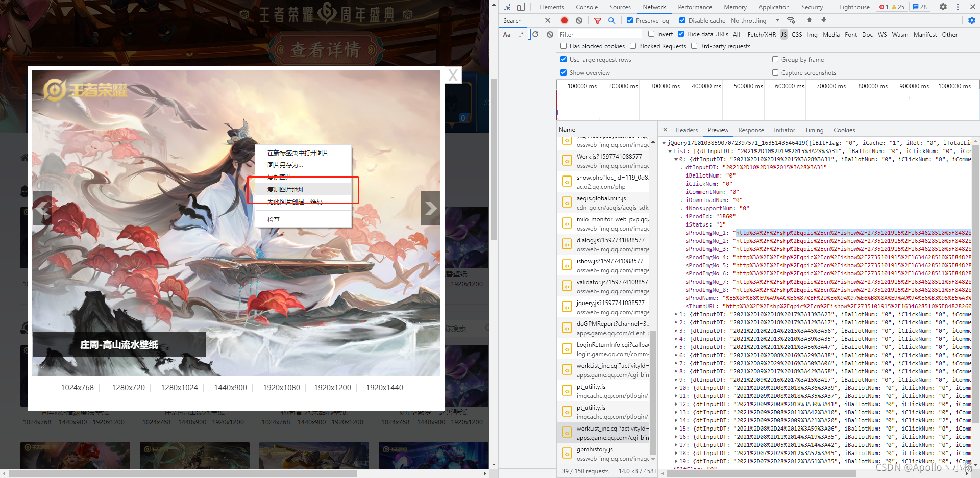Clear search results icon

pos(550,34)
